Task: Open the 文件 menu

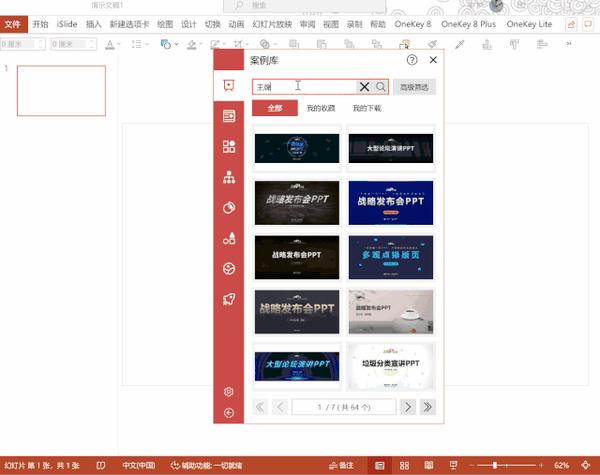Action: pyautogui.click(x=13, y=24)
